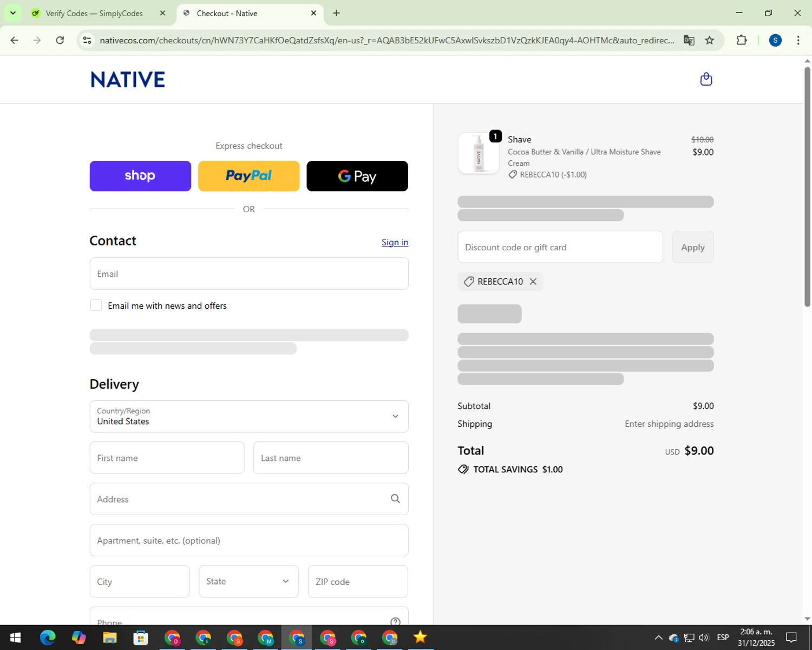
Task: Expand the tab search chevron
Action: point(13,13)
